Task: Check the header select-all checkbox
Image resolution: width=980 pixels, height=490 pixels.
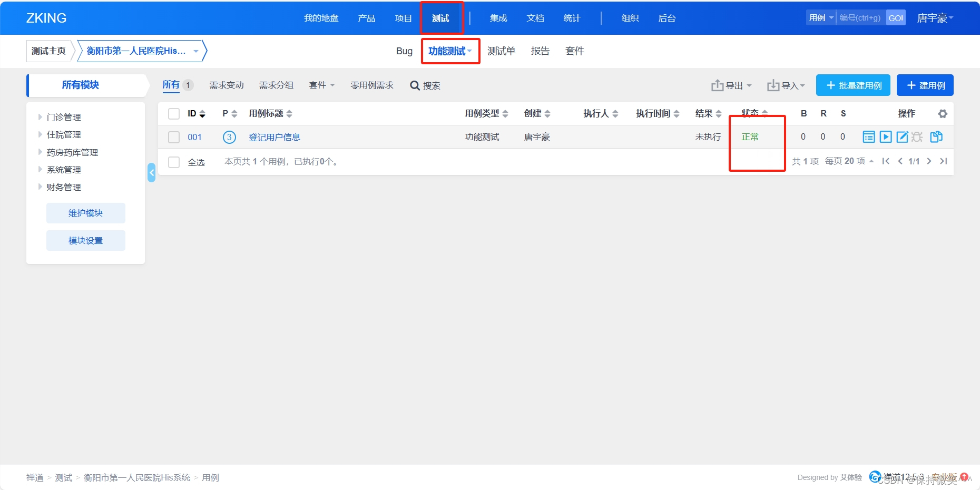Action: click(174, 114)
